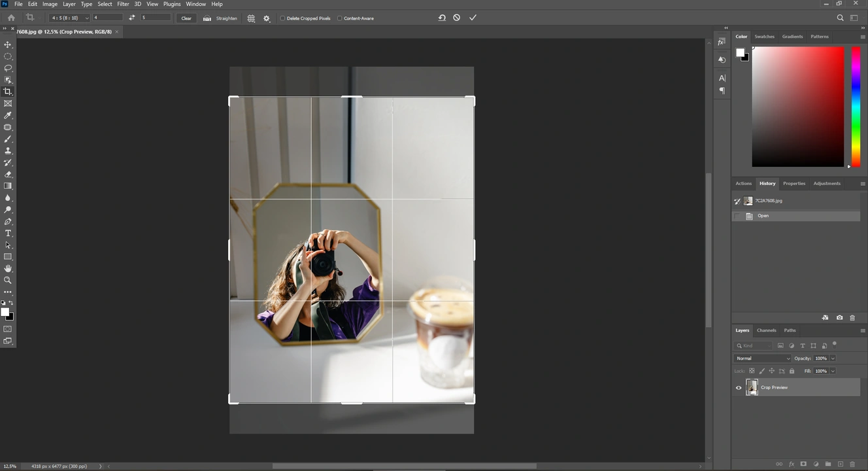Open the Opacity slider dropdown arrow
868x471 pixels.
pos(833,358)
